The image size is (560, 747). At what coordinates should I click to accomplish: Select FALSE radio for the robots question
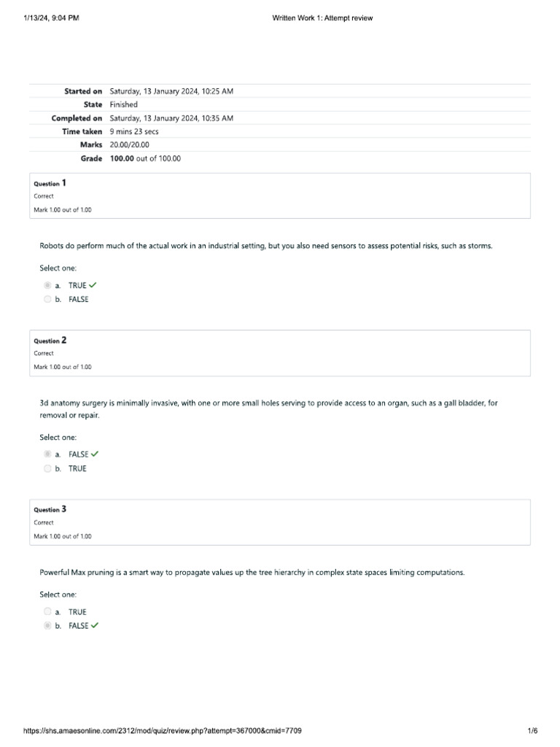(x=47, y=299)
